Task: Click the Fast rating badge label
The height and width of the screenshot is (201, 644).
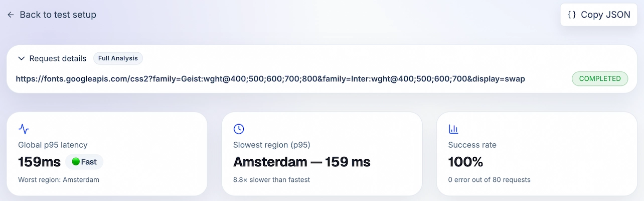Action: point(89,162)
